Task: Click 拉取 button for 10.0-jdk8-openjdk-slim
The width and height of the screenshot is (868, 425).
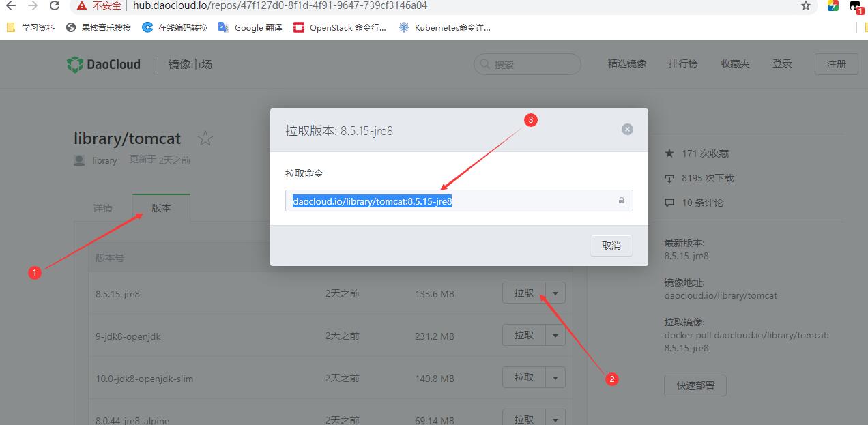Action: click(524, 378)
